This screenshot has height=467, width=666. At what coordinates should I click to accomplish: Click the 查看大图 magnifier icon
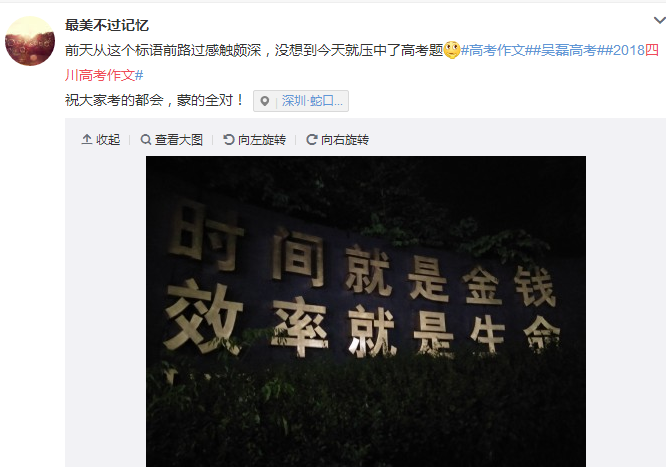(x=146, y=139)
